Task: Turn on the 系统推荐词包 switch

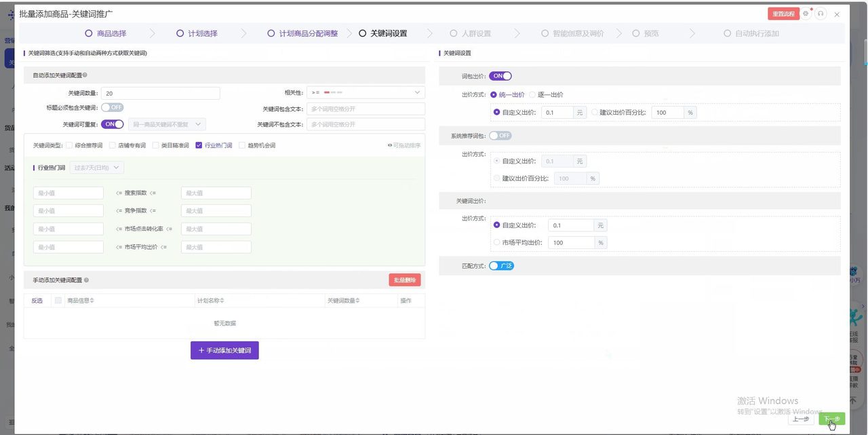Action: pos(500,136)
